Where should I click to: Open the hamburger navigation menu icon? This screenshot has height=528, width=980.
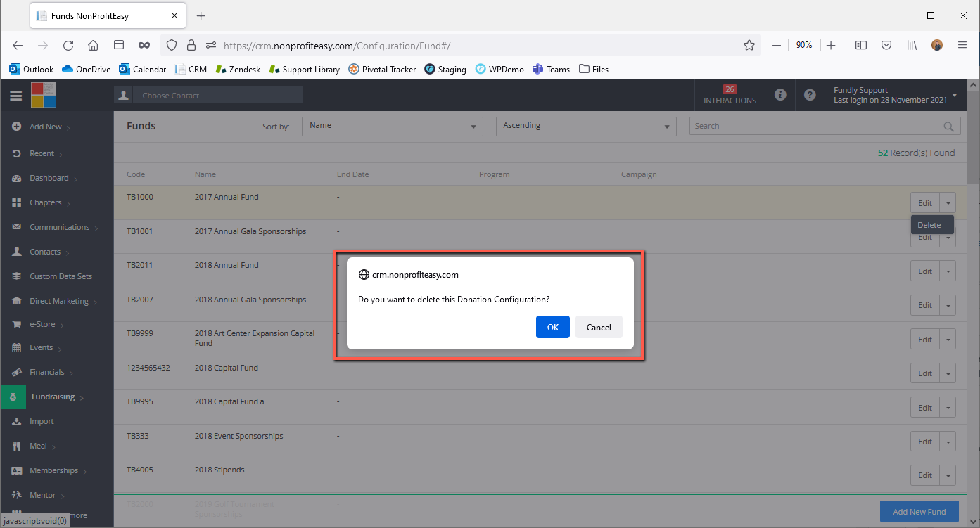coord(15,96)
